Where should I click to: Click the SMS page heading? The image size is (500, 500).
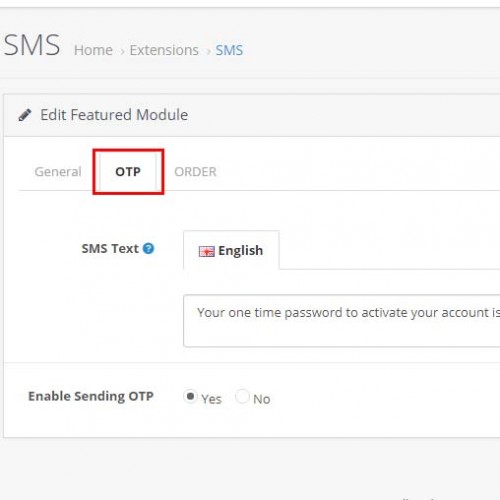[x=32, y=45]
